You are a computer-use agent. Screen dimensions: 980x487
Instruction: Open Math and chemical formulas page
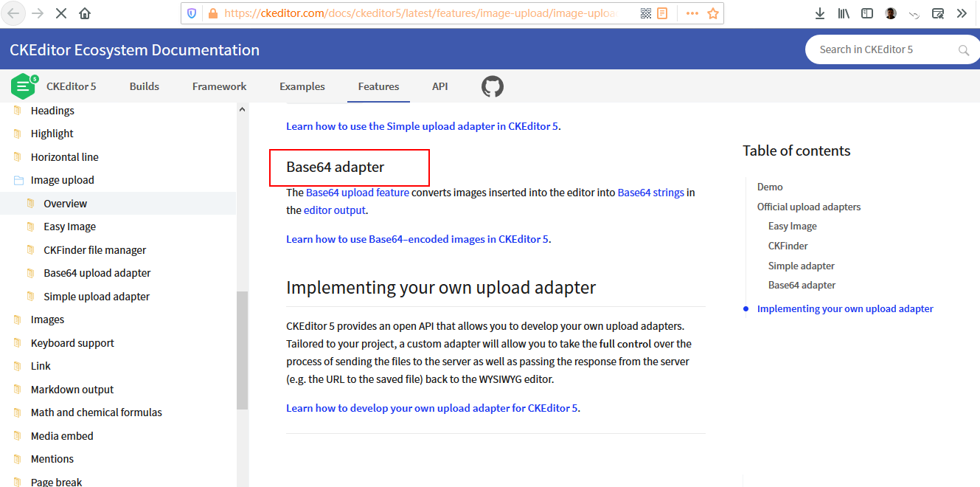97,412
